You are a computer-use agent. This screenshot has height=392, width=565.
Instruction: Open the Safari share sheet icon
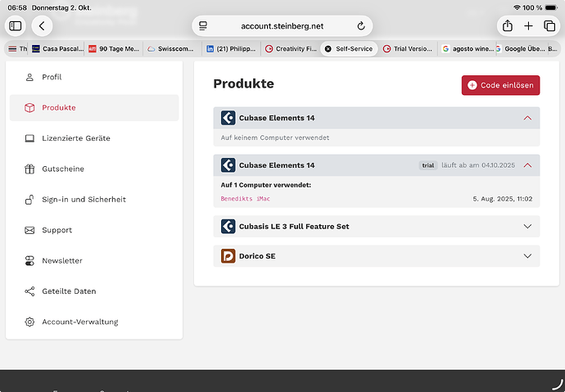508,26
